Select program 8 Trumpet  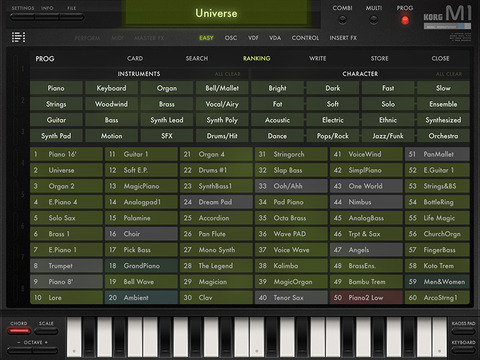coord(66,266)
